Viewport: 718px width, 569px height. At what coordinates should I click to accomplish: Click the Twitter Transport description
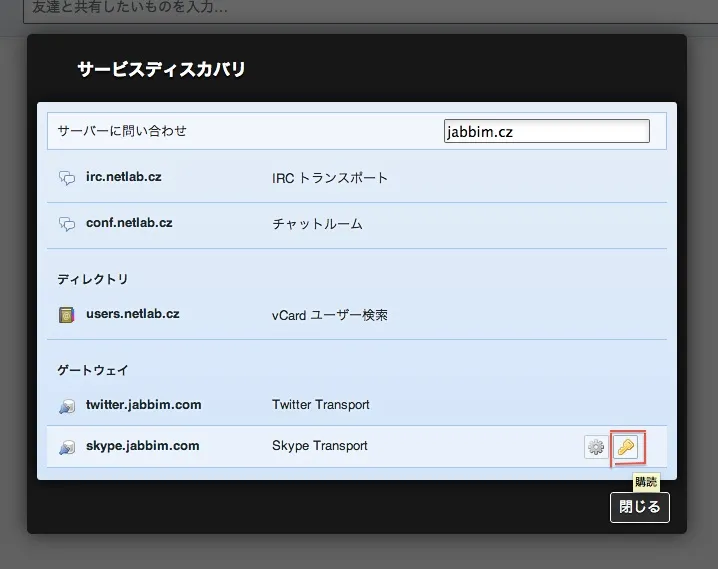pos(320,405)
